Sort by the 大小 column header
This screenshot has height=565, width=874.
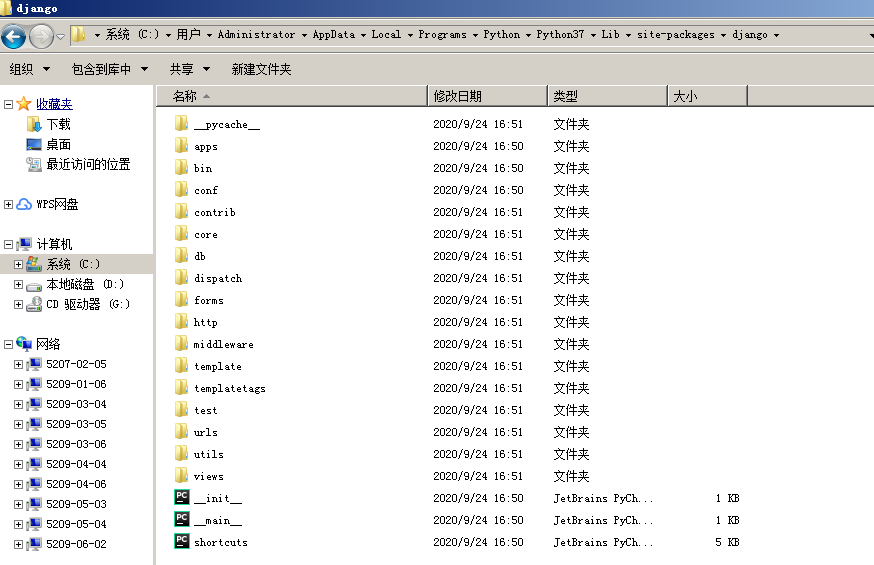click(x=707, y=96)
